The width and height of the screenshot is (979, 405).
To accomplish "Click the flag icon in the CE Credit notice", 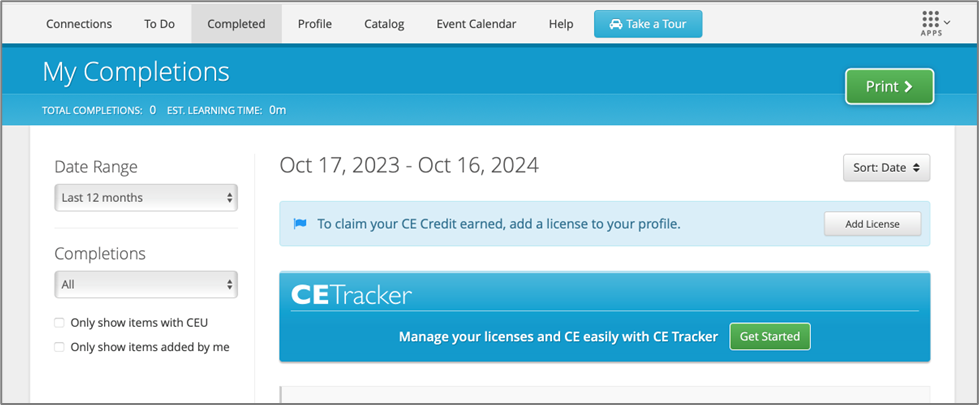I will coord(299,224).
